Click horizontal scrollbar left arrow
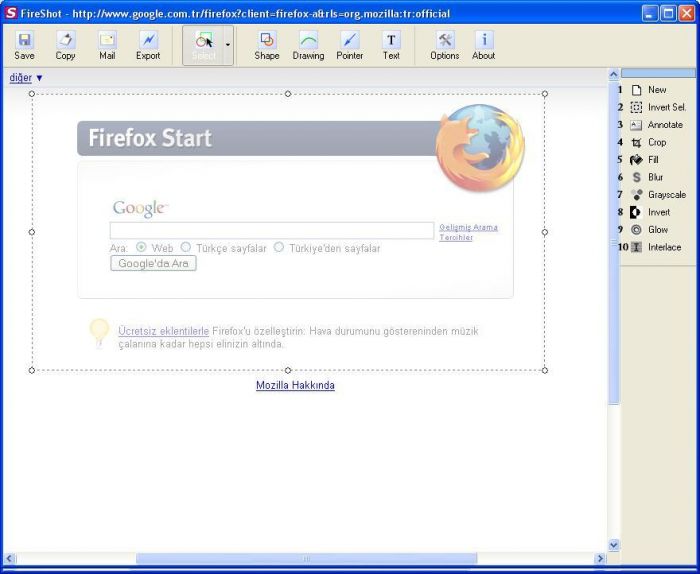The image size is (700, 574). [9, 558]
